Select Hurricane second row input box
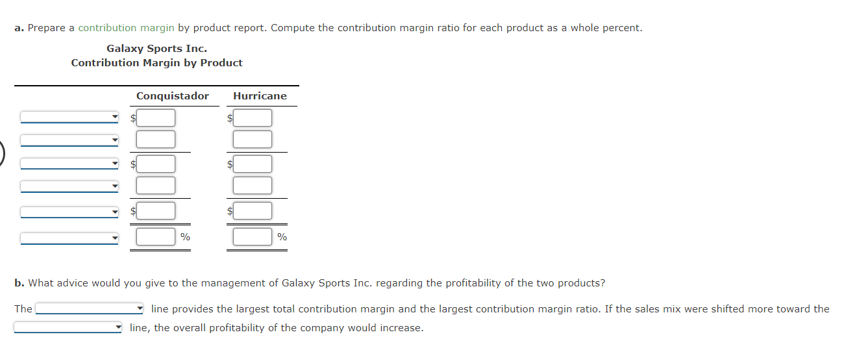The height and width of the screenshot is (352, 868). (x=253, y=139)
